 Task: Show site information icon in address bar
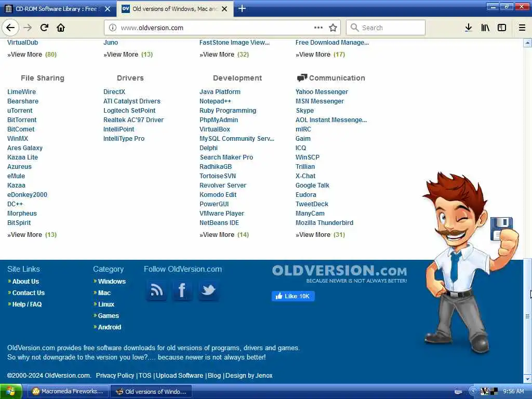113,28
